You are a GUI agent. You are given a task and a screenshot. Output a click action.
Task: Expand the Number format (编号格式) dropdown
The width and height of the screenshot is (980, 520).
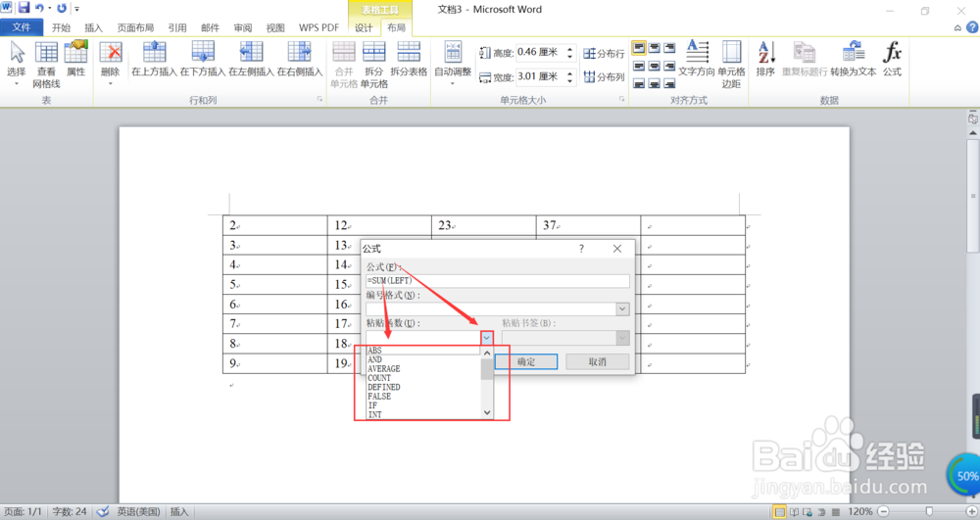pos(622,309)
